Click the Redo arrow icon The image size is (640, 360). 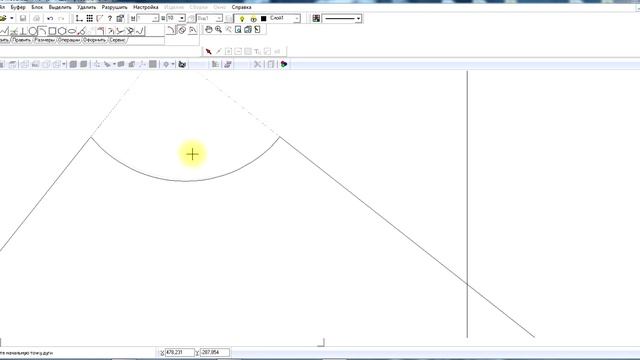click(61, 18)
